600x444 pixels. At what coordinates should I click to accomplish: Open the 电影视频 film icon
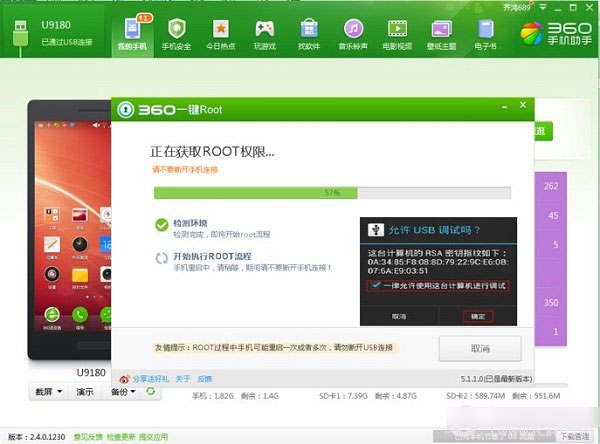point(398,29)
